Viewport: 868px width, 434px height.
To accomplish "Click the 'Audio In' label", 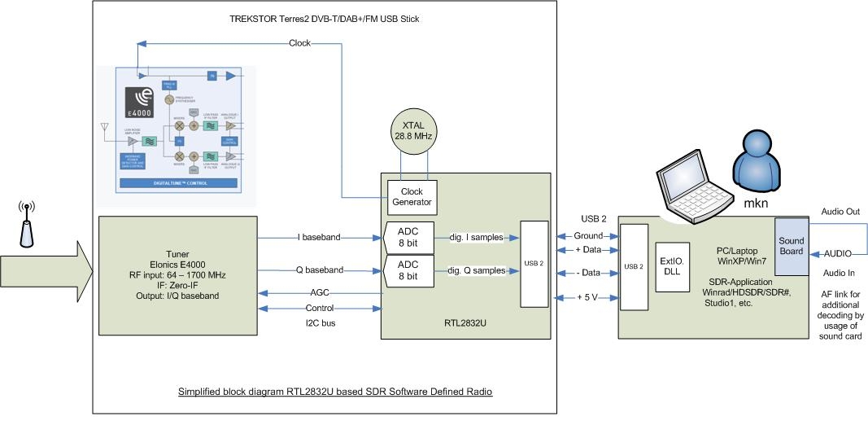I will 838,273.
